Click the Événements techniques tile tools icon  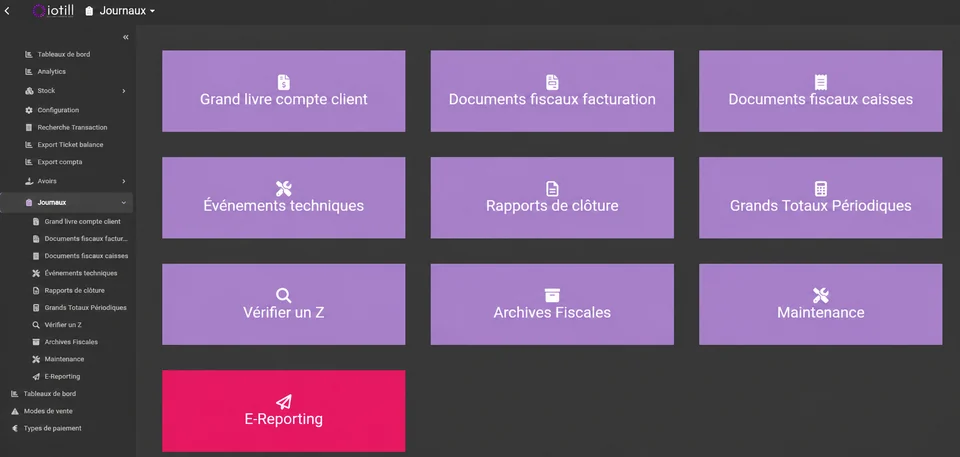(283, 189)
